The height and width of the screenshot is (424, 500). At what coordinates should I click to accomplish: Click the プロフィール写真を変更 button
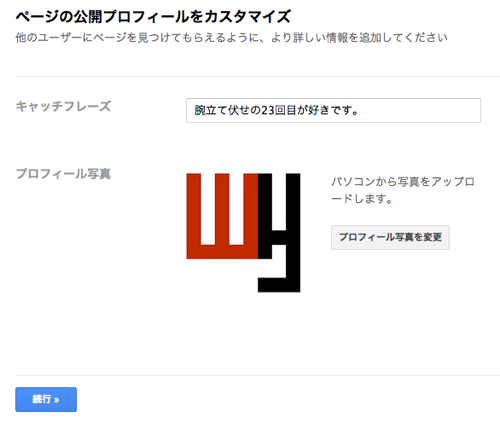click(390, 237)
